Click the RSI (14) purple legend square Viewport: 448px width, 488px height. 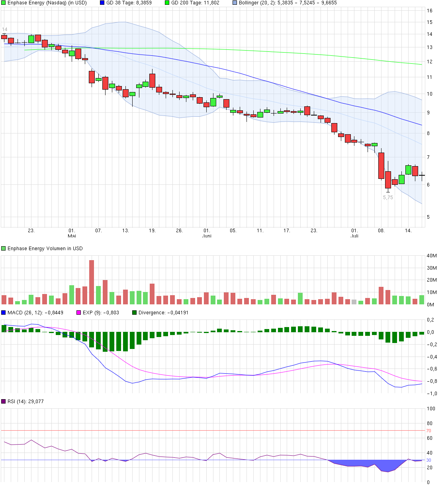click(4, 402)
